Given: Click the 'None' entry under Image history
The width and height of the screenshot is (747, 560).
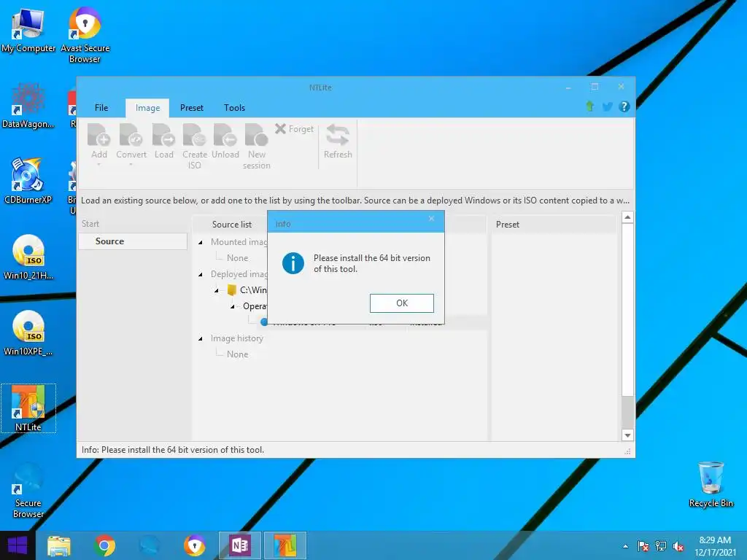Looking at the screenshot, I should (x=237, y=354).
